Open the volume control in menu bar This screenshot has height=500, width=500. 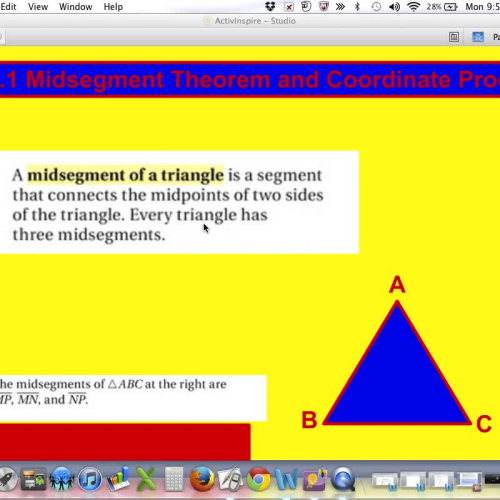[394, 7]
